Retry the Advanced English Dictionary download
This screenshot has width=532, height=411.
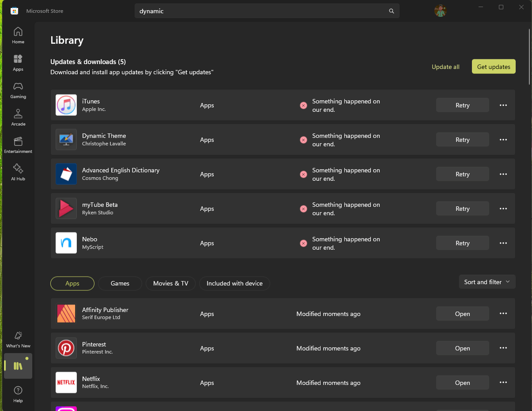pyautogui.click(x=463, y=174)
